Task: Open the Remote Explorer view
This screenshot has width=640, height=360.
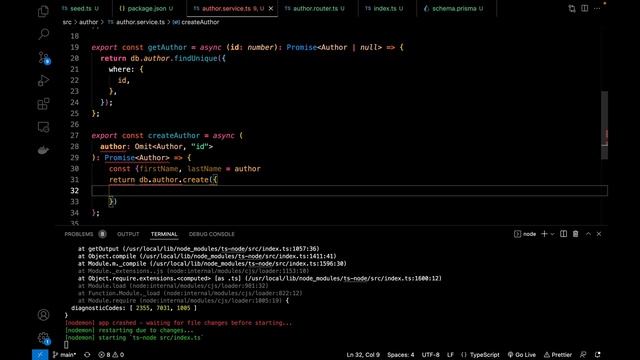Action: 43,127
